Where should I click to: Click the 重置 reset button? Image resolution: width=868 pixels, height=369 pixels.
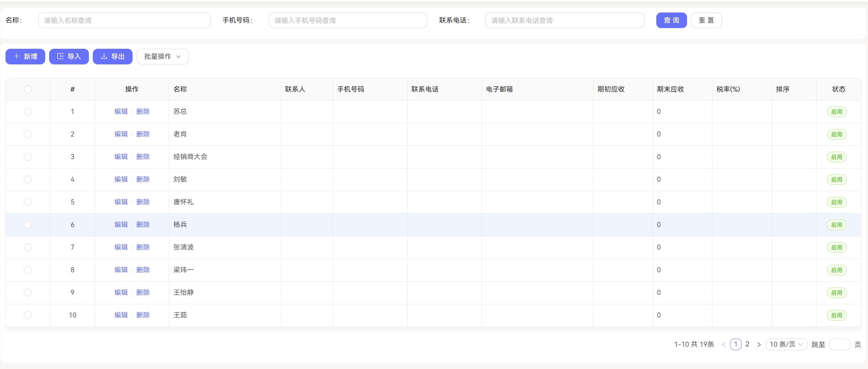[706, 20]
